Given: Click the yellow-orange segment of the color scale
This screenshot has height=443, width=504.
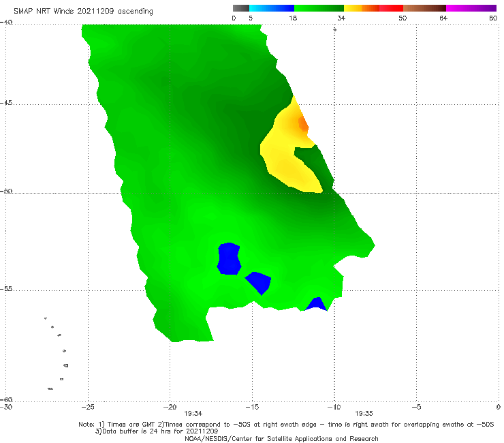Looking at the screenshot, I should tap(361, 8).
